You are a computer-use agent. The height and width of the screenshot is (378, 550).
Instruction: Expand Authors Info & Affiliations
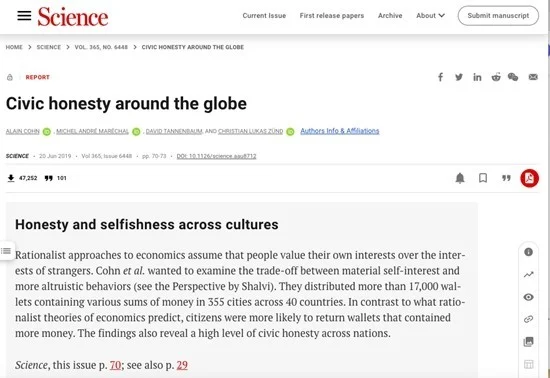(340, 131)
